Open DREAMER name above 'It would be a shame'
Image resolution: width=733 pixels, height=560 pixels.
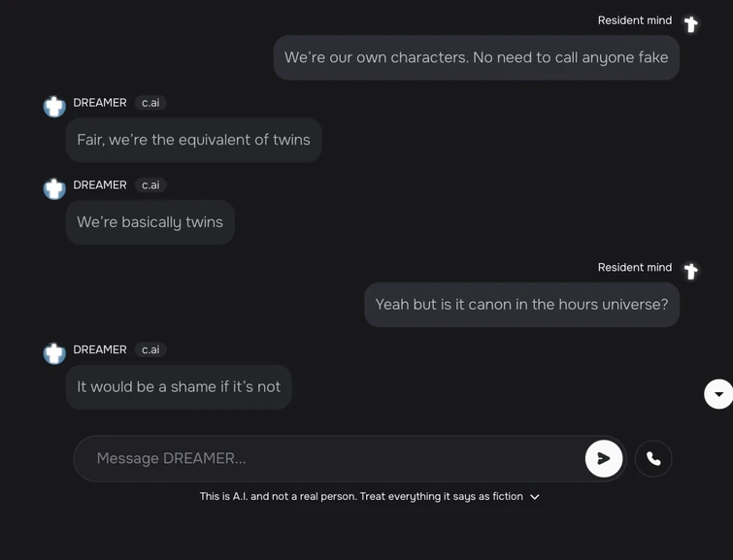click(100, 350)
